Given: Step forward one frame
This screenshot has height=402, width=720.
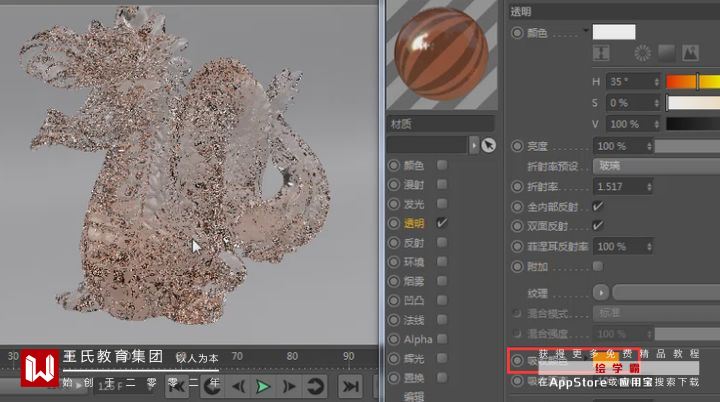Looking at the screenshot, I should click(x=289, y=386).
